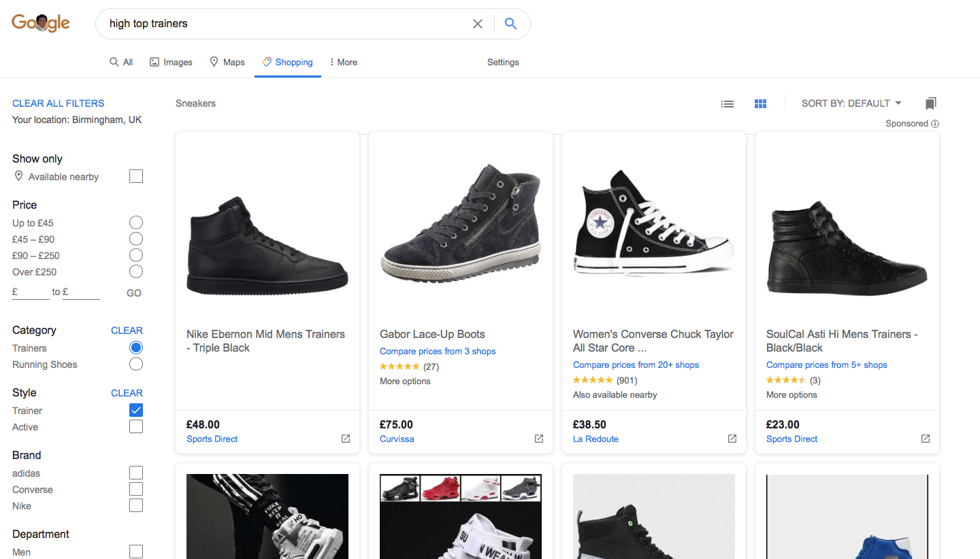Click Compare prices from 5+ shops
980x559 pixels.
(827, 365)
